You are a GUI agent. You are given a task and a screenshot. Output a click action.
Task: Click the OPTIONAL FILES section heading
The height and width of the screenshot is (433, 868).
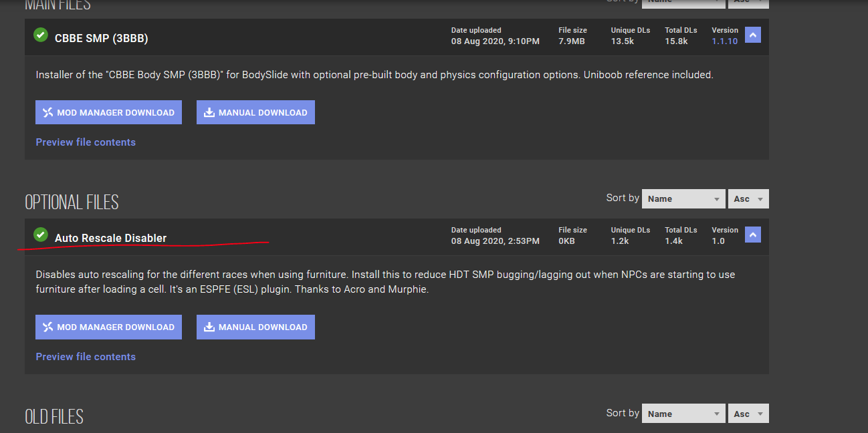pyautogui.click(x=72, y=202)
